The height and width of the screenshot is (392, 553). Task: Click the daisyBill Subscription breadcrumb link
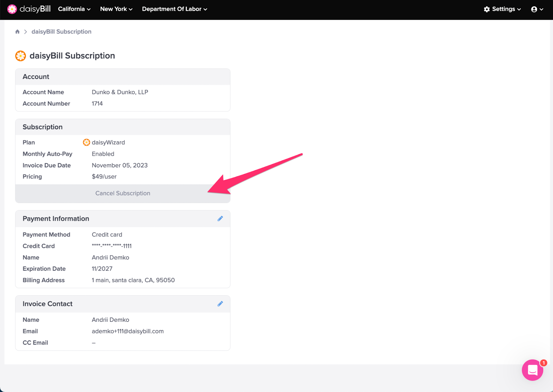point(62,31)
